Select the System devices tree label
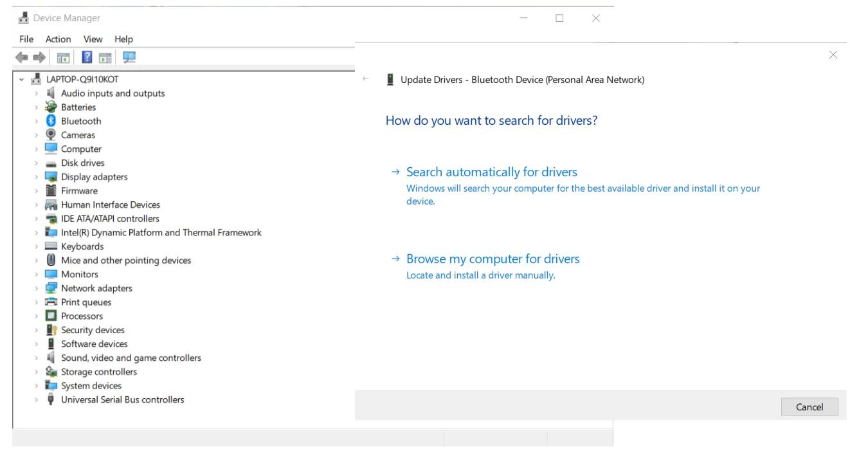Image resolution: width=868 pixels, height=458 pixels. click(x=91, y=386)
